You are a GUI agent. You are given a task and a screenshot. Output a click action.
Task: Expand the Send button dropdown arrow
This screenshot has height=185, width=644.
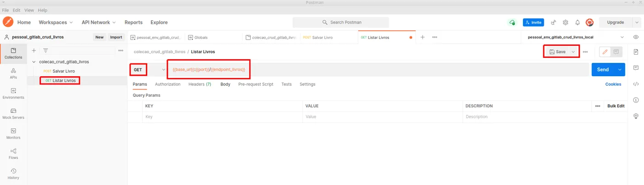coord(620,70)
